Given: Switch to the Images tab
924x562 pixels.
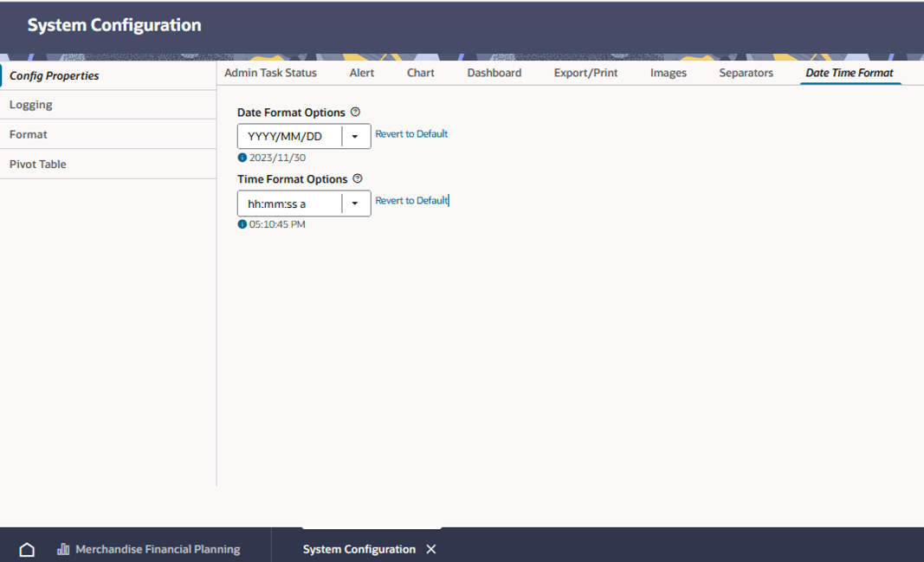Looking at the screenshot, I should tap(669, 73).
